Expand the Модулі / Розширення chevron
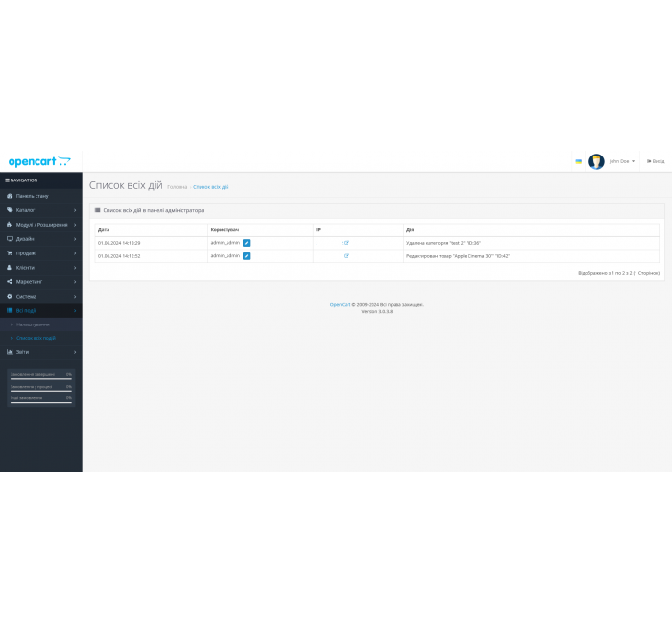 pos(75,225)
